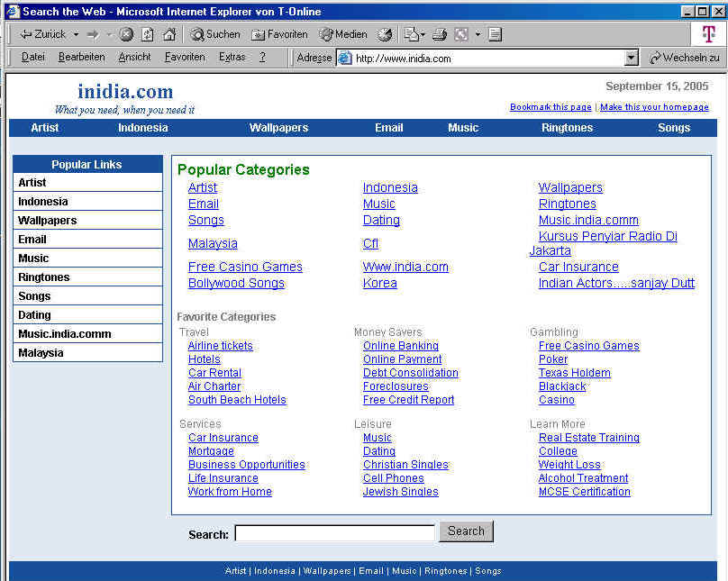The height and width of the screenshot is (581, 728).
Task: Open the Zurück back-history dropdown arrow
Action: pos(77,34)
